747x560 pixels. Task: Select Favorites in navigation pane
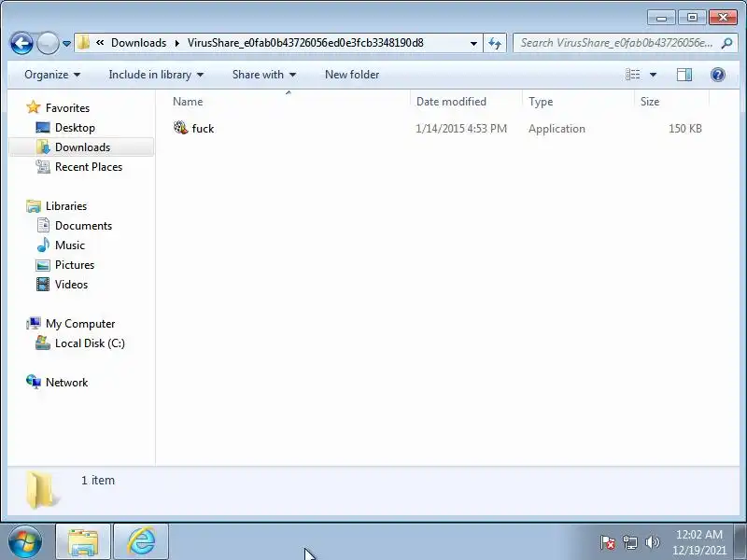click(x=67, y=108)
